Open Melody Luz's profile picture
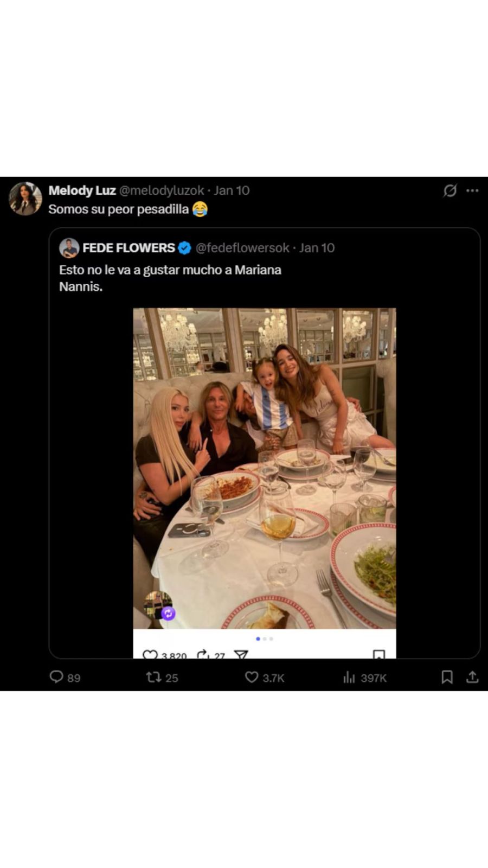The image size is (488, 868). pos(25,199)
